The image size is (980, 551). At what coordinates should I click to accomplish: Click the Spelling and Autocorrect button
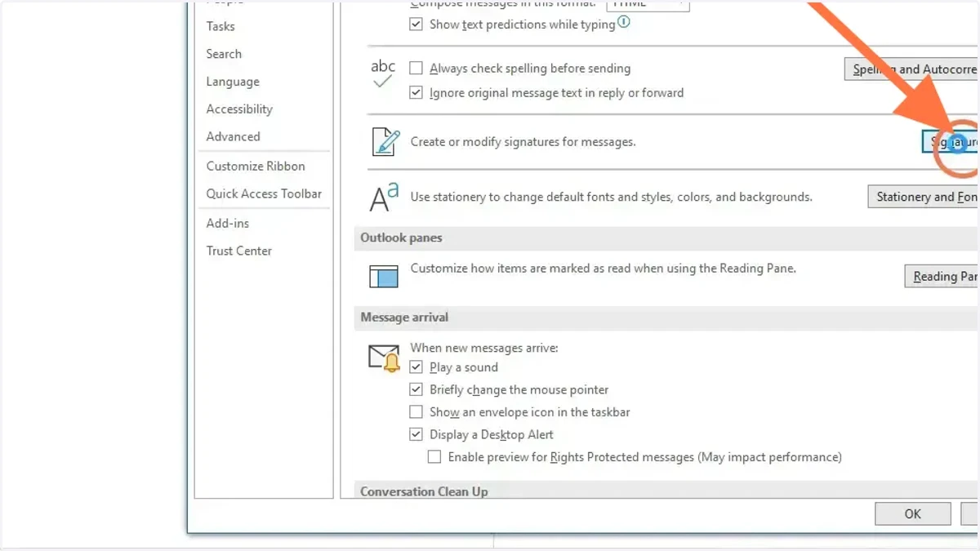911,69
